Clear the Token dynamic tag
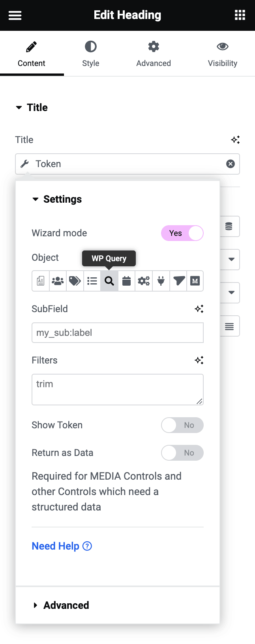This screenshot has width=255, height=644. (231, 164)
